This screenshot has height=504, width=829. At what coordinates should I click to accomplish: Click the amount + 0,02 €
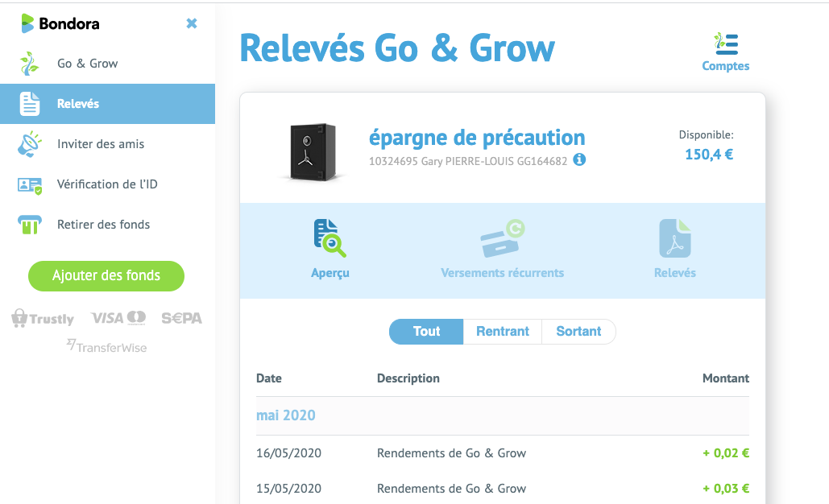tap(726, 453)
